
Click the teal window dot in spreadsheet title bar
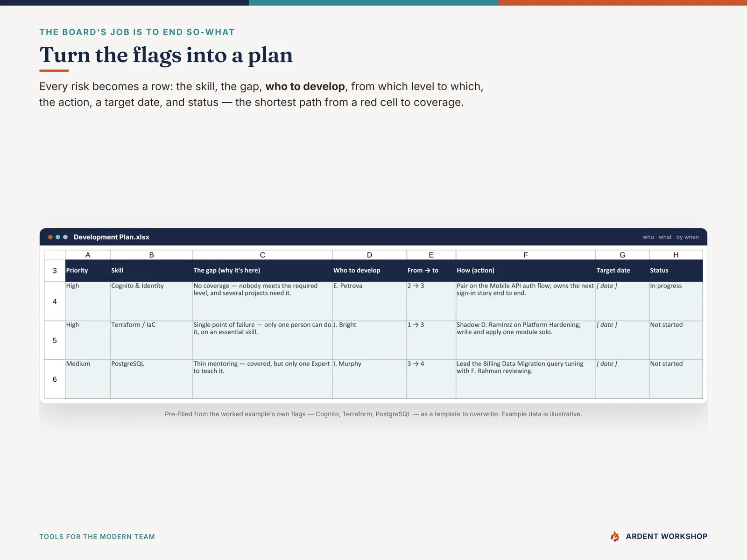58,237
